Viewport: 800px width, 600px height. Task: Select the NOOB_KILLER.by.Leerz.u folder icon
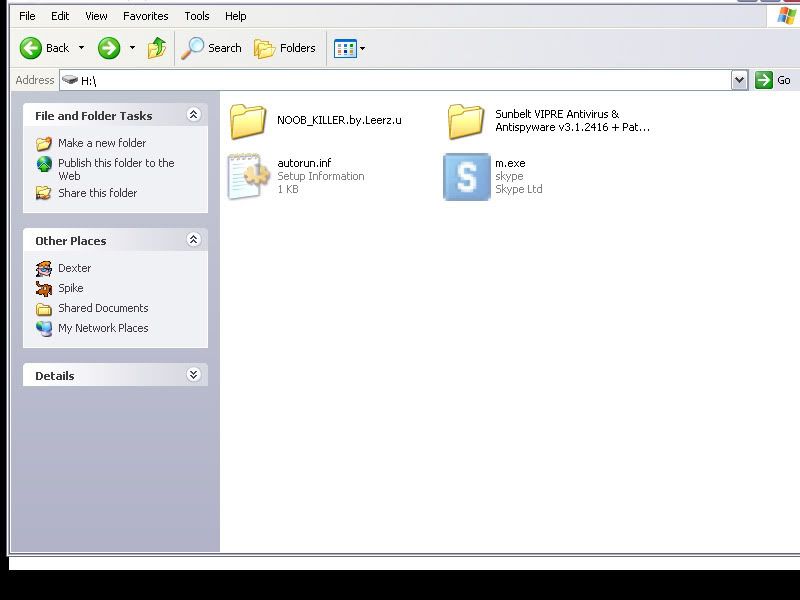(248, 121)
